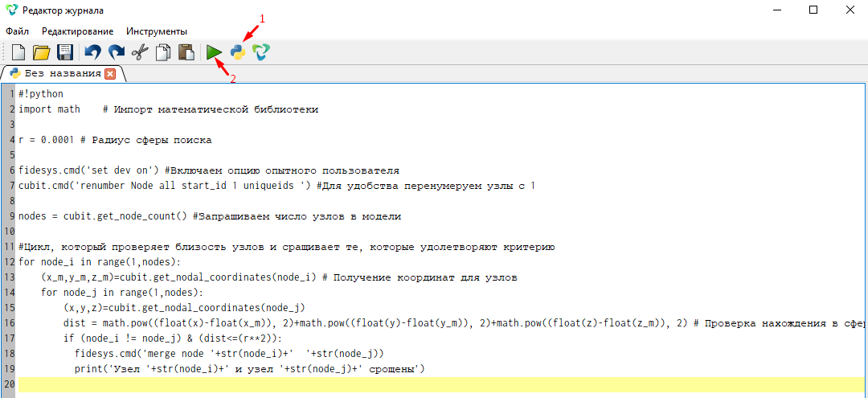
Task: Maximize the Редактор журнала window
Action: pyautogui.click(x=813, y=10)
